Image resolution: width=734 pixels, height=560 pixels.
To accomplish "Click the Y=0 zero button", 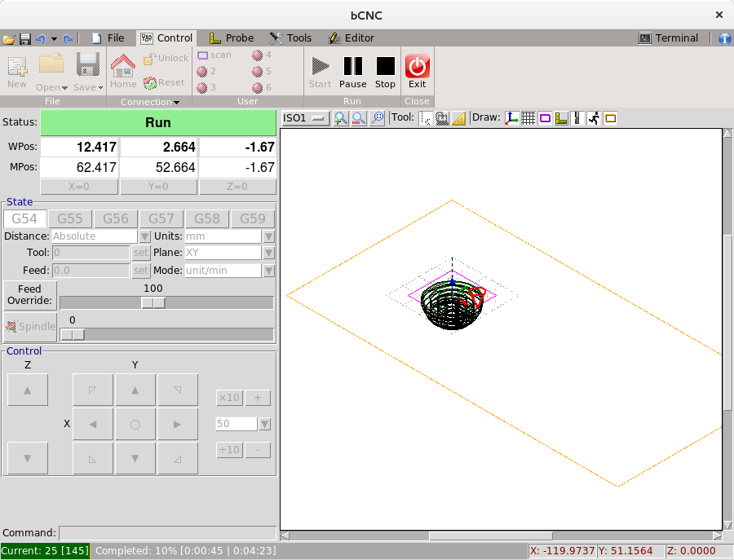I will click(x=158, y=187).
